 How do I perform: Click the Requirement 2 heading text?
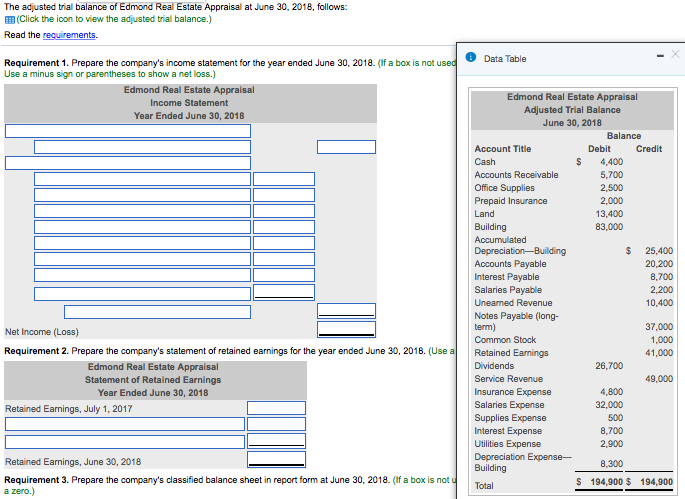pos(36,351)
